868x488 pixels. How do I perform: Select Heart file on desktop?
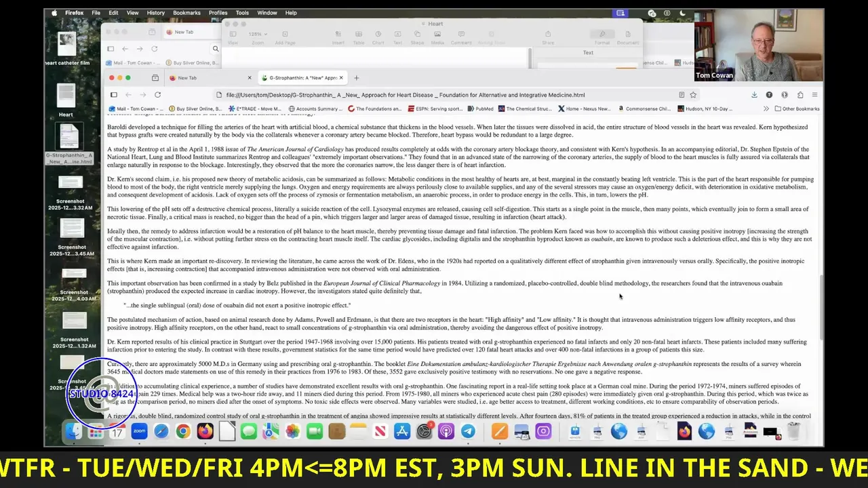click(66, 100)
